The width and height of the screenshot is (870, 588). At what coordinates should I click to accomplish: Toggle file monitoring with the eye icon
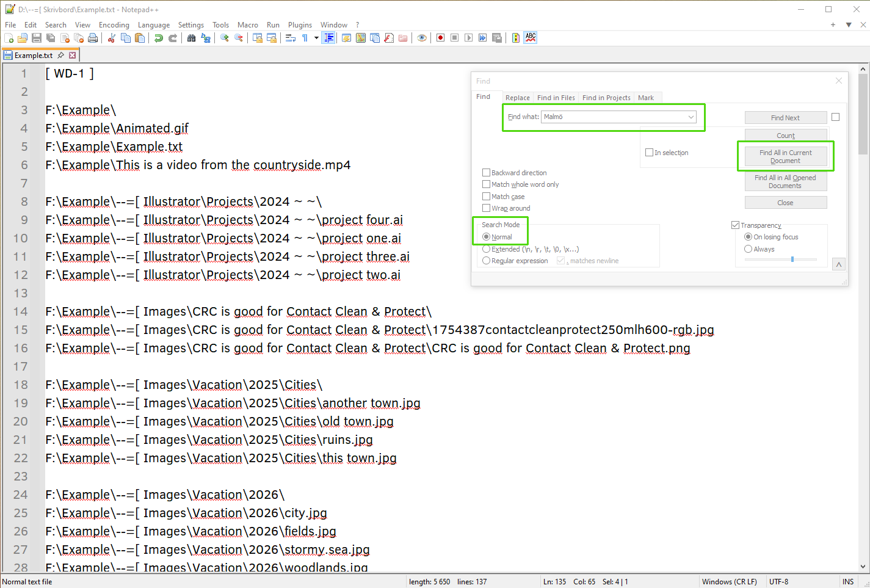click(x=422, y=38)
